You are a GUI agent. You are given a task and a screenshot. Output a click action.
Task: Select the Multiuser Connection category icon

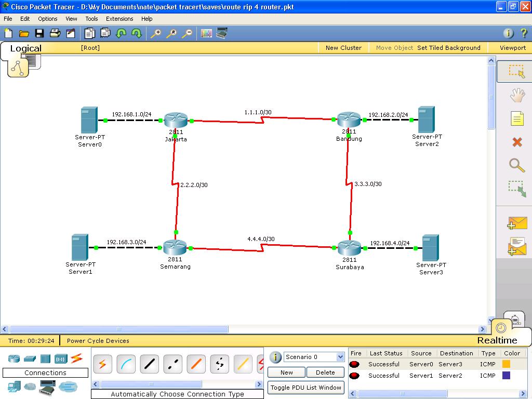click(x=68, y=387)
